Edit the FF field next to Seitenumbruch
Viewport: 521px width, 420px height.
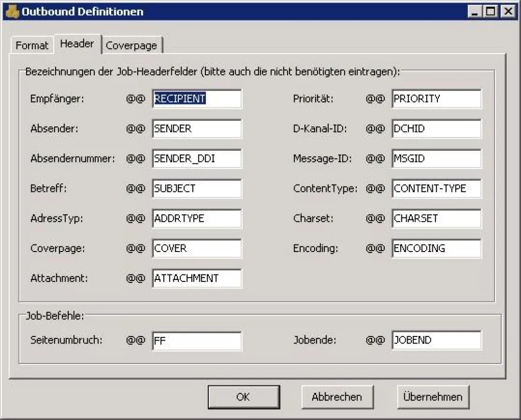[196, 341]
